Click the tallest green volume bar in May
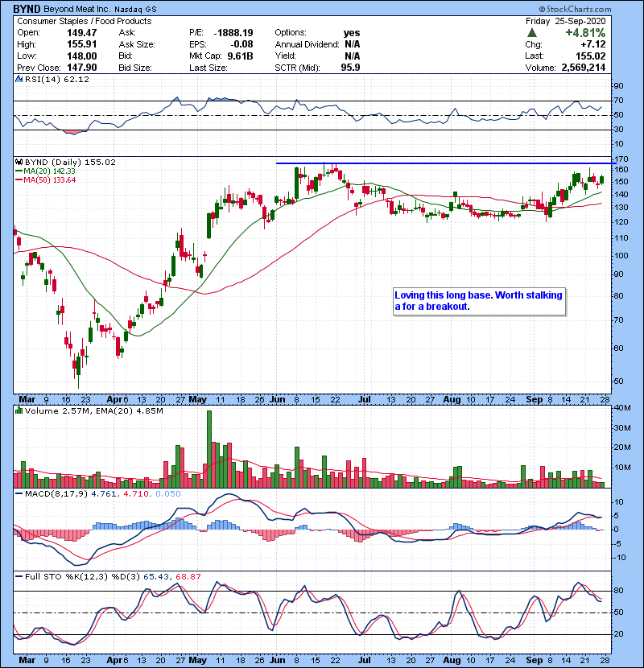The height and width of the screenshot is (668, 644). point(209,447)
